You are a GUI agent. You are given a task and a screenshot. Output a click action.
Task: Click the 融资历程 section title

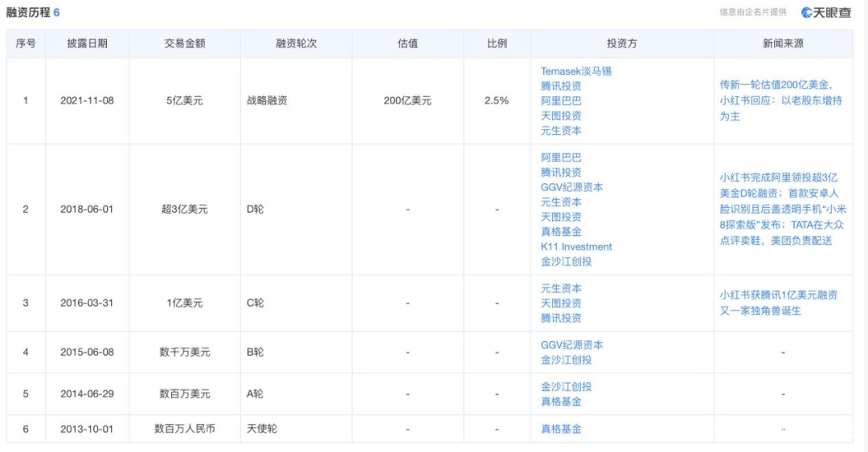pos(28,12)
